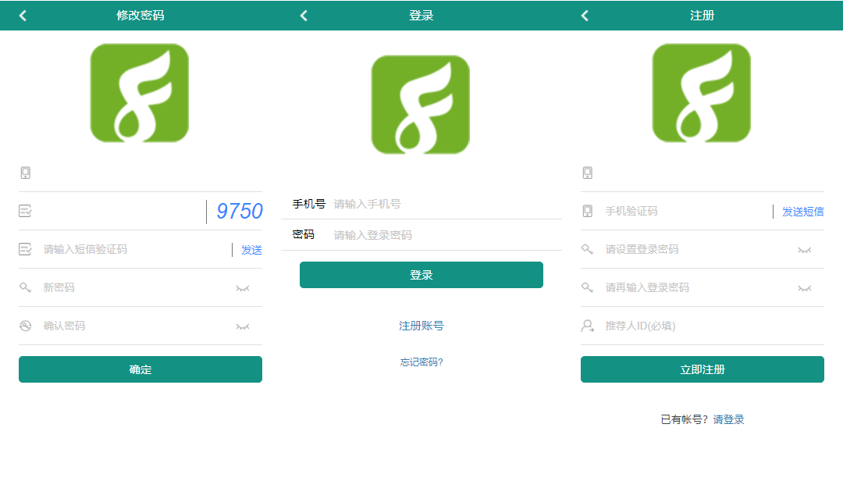Show password in 请设置登录密码 field
This screenshot has height=499, width=868.
(804, 250)
